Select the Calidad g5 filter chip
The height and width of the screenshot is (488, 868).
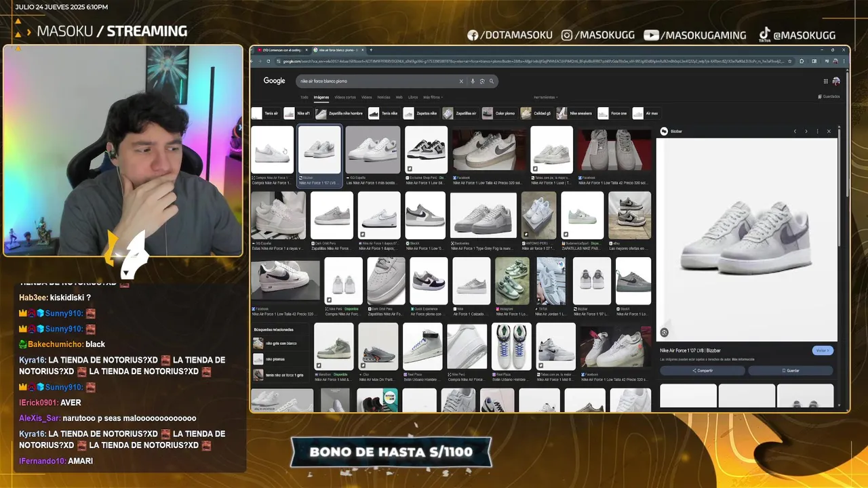(536, 113)
